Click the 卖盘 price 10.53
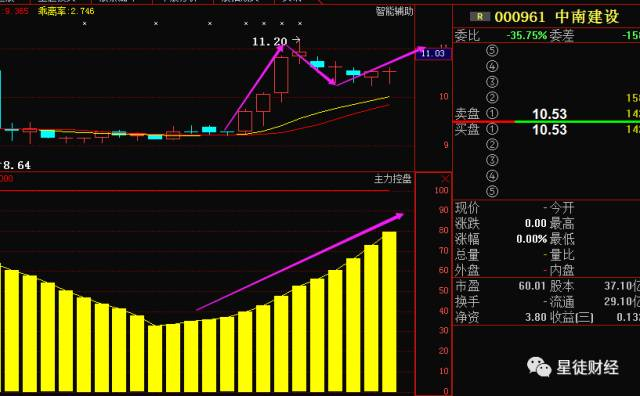This screenshot has height=396, width=640. click(549, 114)
